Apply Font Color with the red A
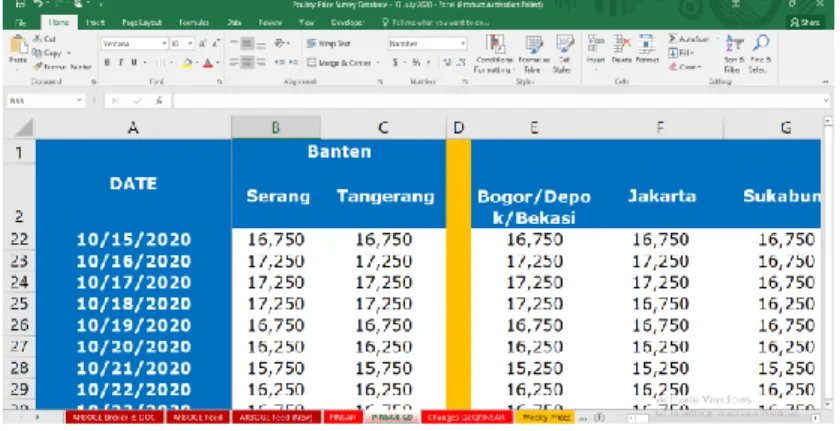Viewport: 840px width, 431px height. point(208,63)
